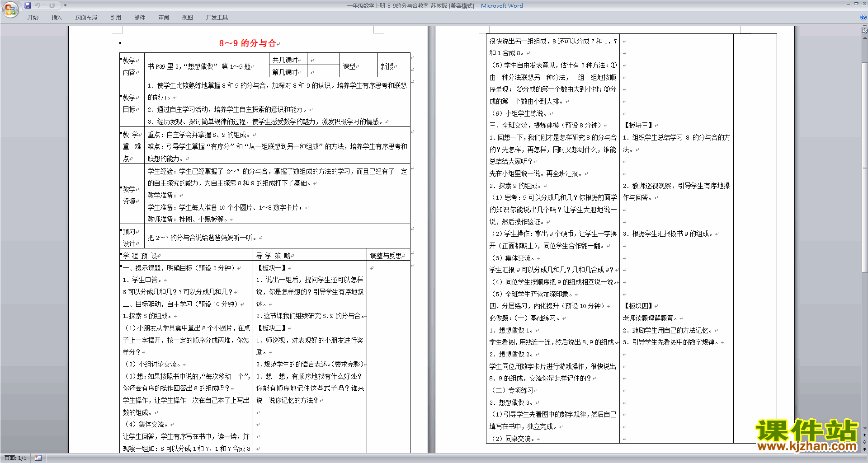868x463 pixels.
Task: Click the vertical scrollbar down arrow
Action: pos(865,428)
